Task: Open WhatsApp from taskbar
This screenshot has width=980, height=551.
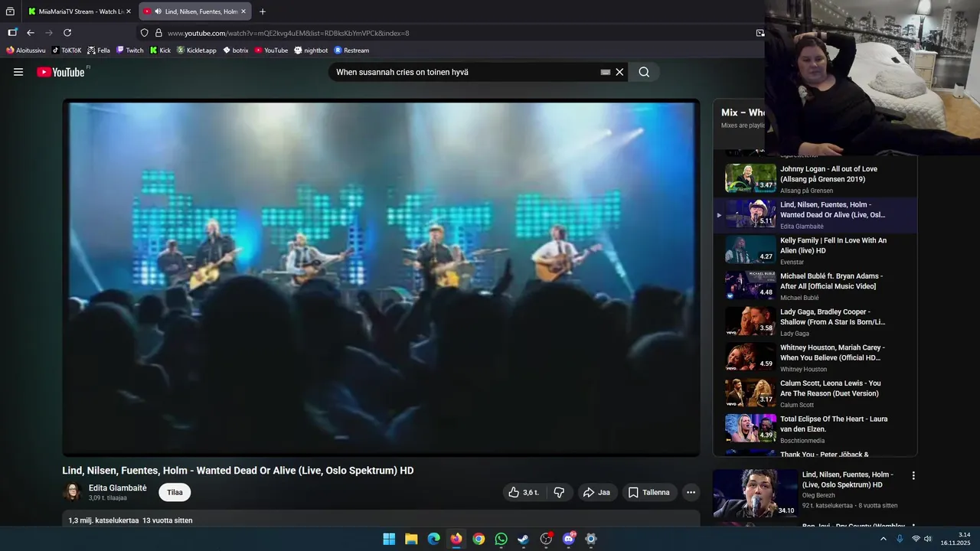Action: pyautogui.click(x=501, y=539)
